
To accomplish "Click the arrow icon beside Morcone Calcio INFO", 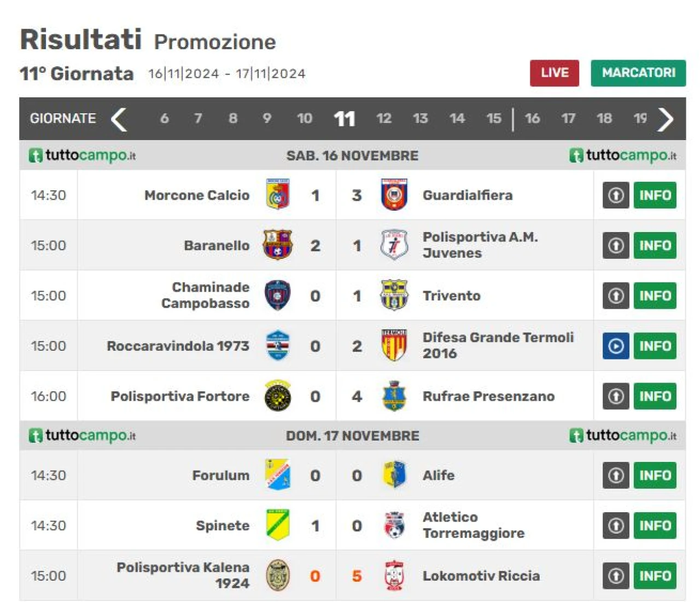I will (x=616, y=195).
